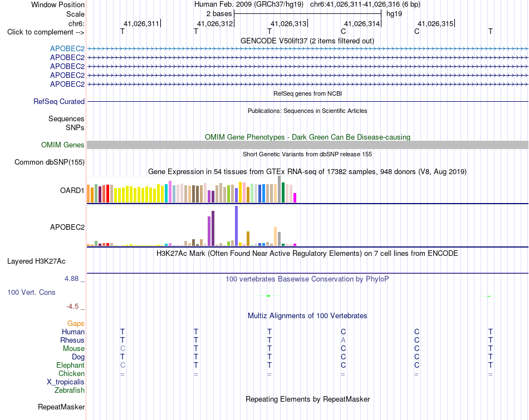Select the Common dbSNP(155) track label
Image resolution: width=529 pixels, height=420 pixels.
50,162
